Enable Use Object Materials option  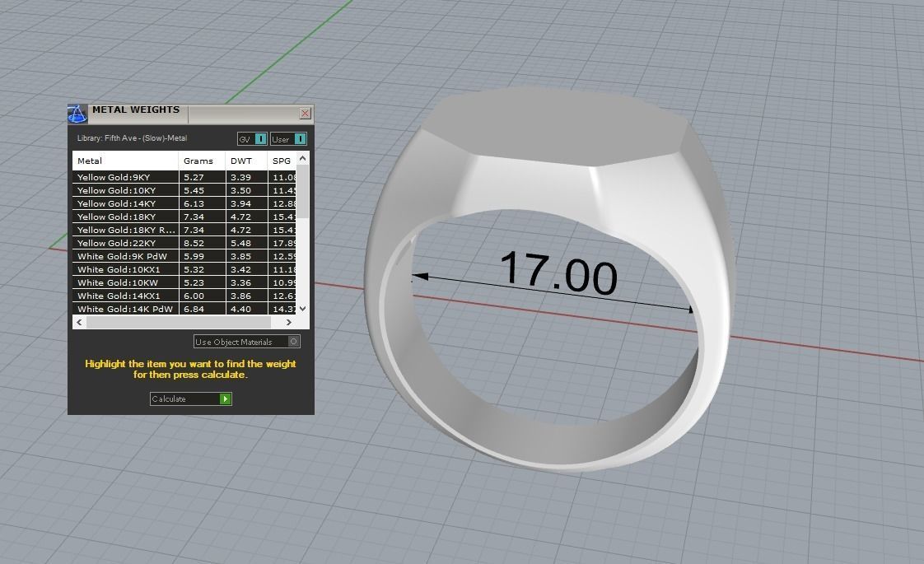[x=247, y=342]
